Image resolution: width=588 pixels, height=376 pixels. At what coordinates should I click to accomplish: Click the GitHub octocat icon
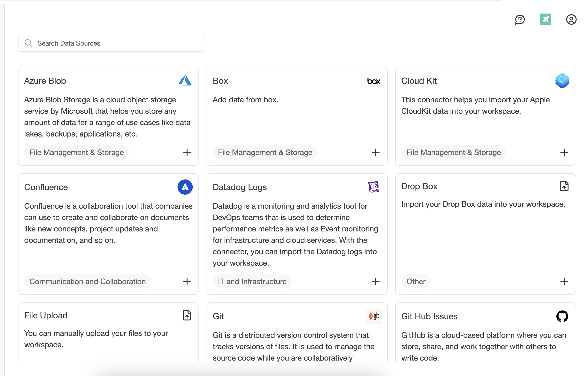(562, 316)
